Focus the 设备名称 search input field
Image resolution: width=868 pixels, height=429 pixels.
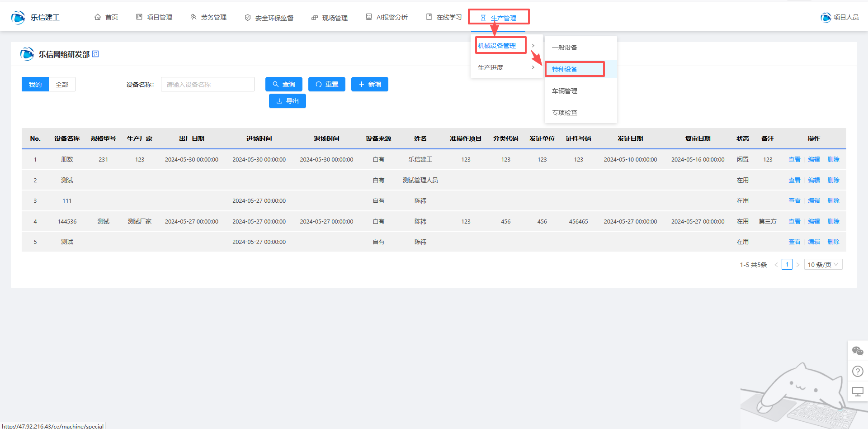tap(208, 85)
